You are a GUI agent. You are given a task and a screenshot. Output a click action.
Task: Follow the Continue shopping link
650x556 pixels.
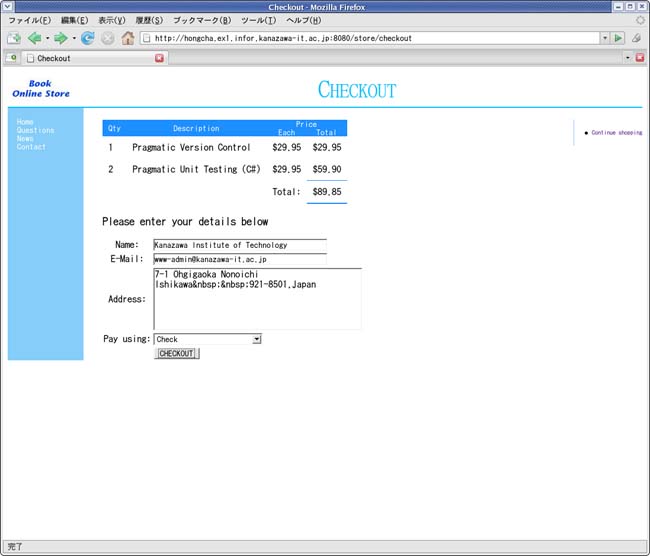click(x=616, y=132)
